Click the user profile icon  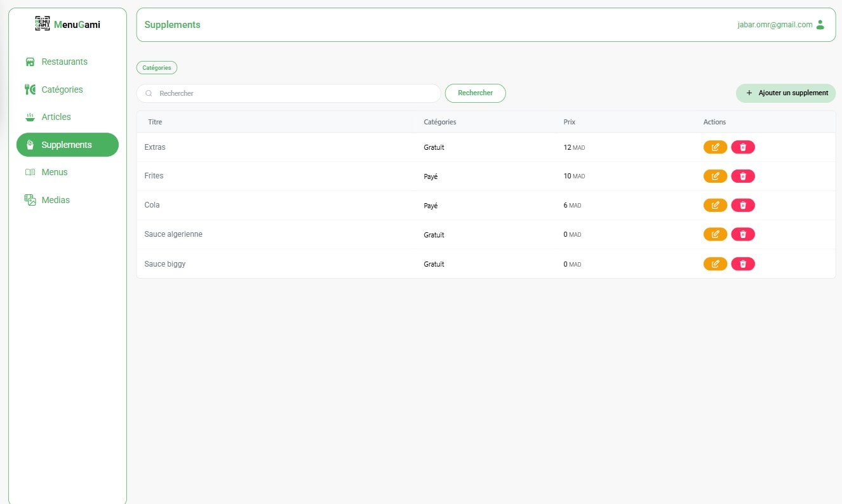[x=820, y=25]
